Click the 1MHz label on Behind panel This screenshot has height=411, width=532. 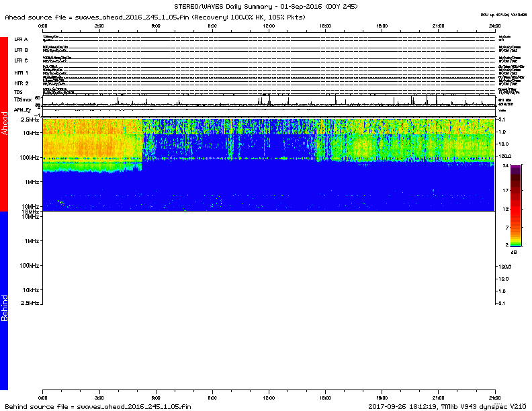[x=31, y=241]
